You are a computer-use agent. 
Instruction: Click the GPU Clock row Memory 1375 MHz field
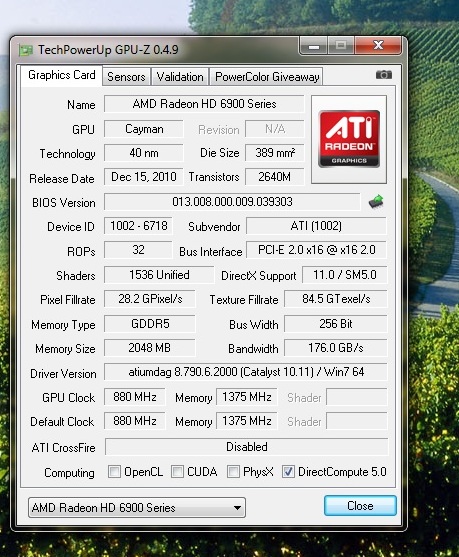coord(247,397)
